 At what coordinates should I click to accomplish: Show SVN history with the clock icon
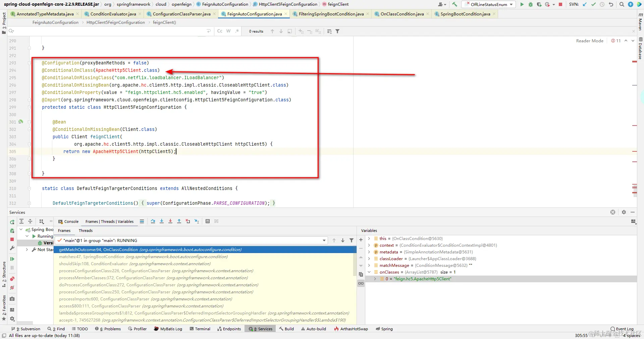click(x=602, y=4)
